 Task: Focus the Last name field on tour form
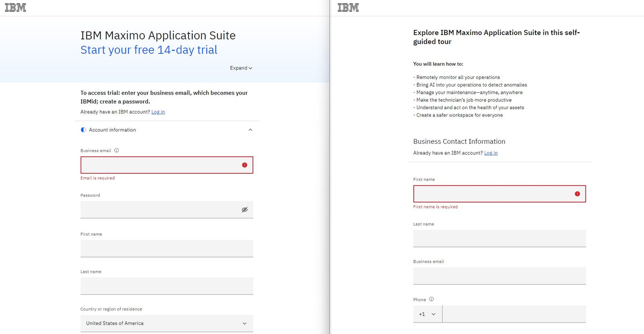click(x=500, y=239)
